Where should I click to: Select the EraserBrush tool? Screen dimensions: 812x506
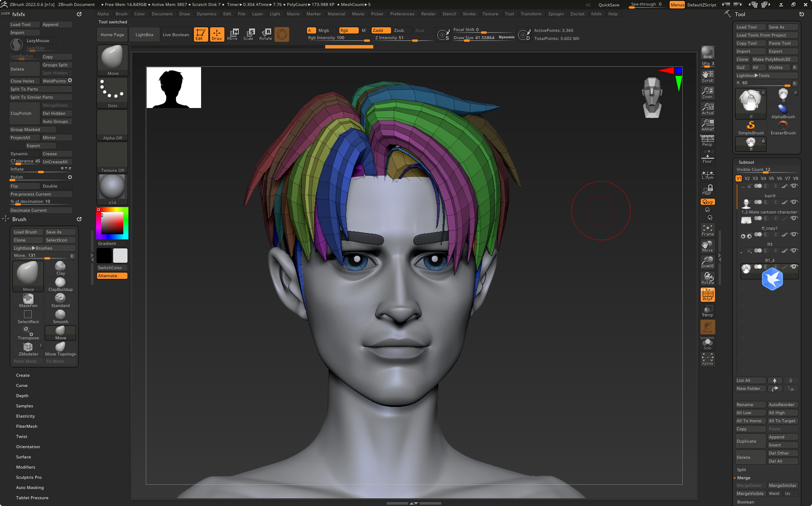pyautogui.click(x=783, y=128)
